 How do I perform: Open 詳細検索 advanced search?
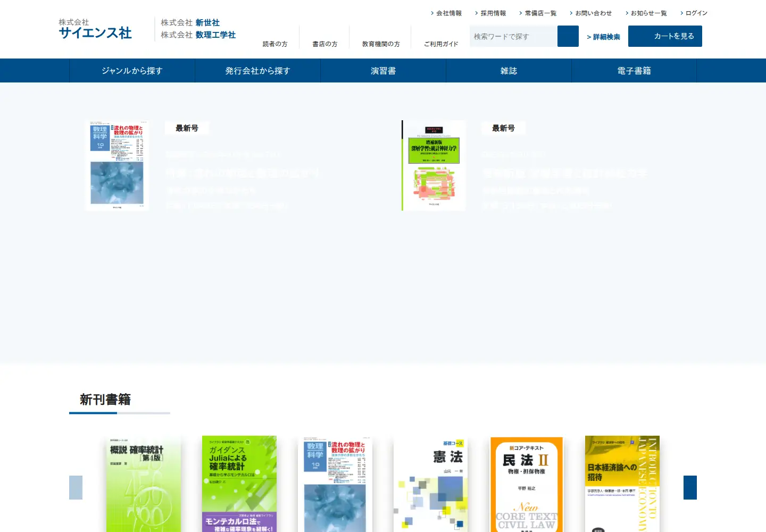pos(604,37)
